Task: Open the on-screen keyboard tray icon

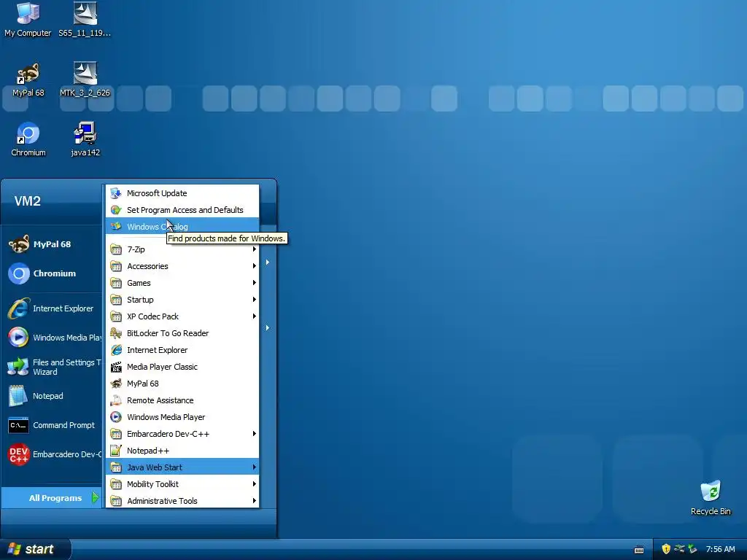Action: point(639,550)
